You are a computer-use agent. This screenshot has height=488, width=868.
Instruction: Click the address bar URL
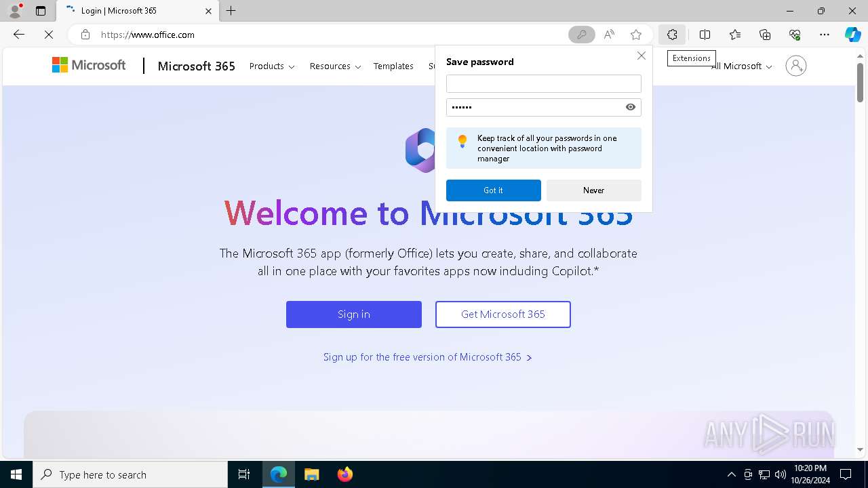(x=148, y=35)
